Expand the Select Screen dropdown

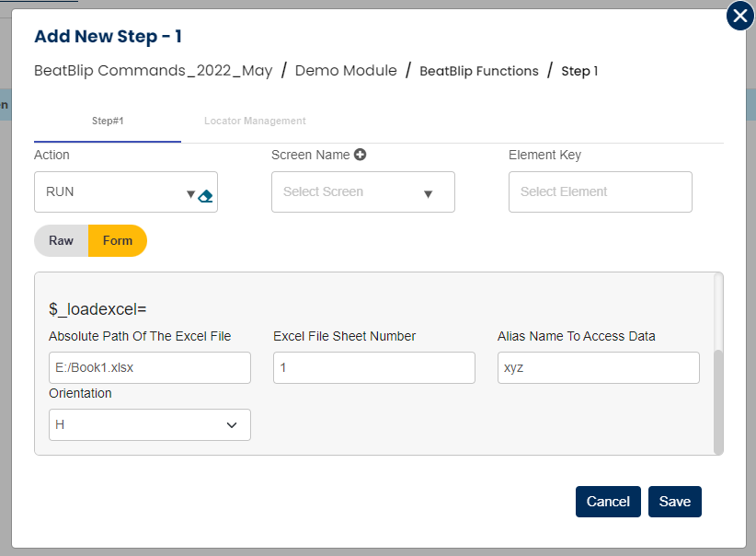coord(362,192)
